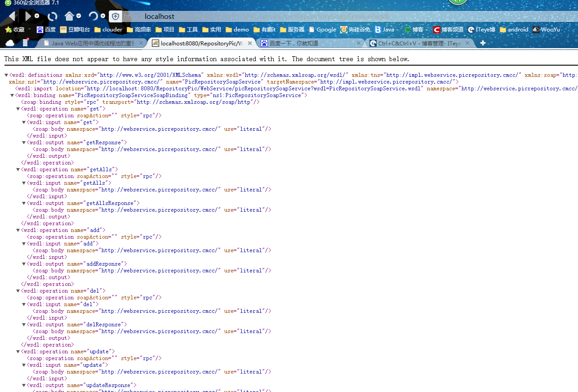The width and height of the screenshot is (578, 392).
Task: Open the 高频率 bookmarks folder
Action: coord(139,29)
